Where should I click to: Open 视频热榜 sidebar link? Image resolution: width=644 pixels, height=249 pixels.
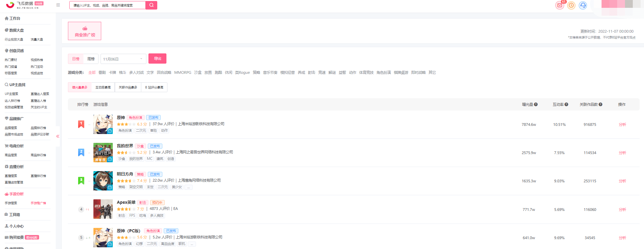coord(37,60)
